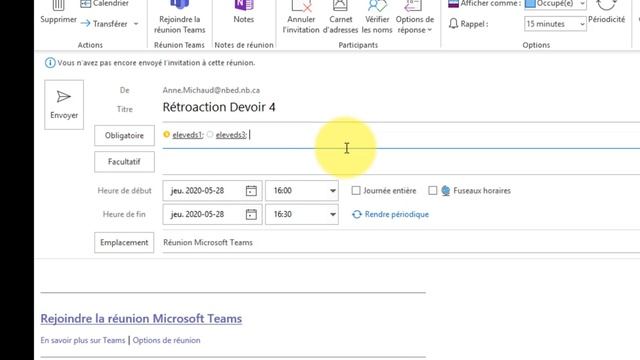Check the Fuseaux horaires checkbox
Viewport: 640px width, 360px height.
(433, 191)
